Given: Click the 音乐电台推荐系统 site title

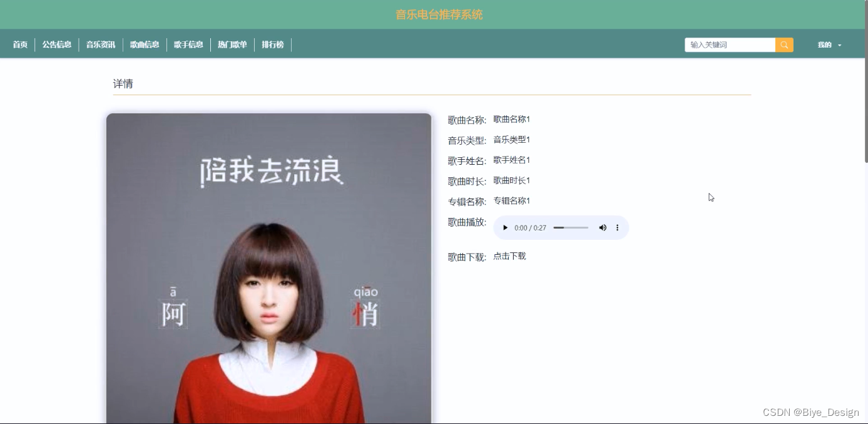Looking at the screenshot, I should point(439,14).
